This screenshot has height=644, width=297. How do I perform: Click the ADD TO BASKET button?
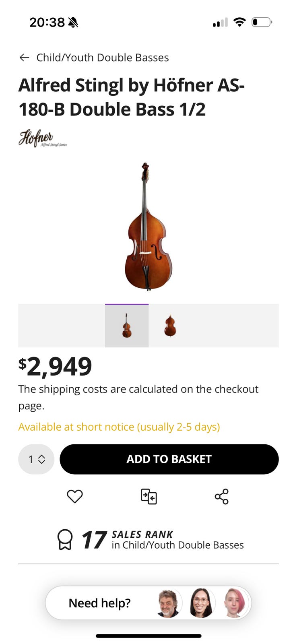click(x=169, y=459)
